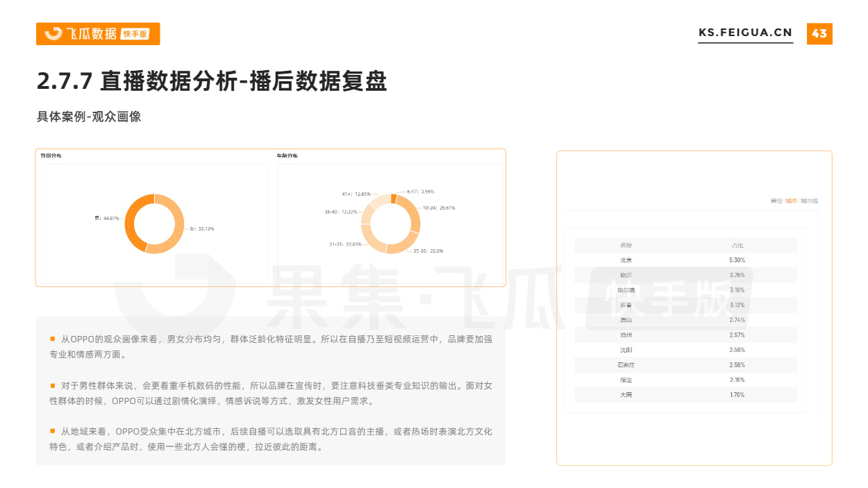Select the 6-17 age slice of the chart
This screenshot has width=868, height=488.
click(x=394, y=199)
